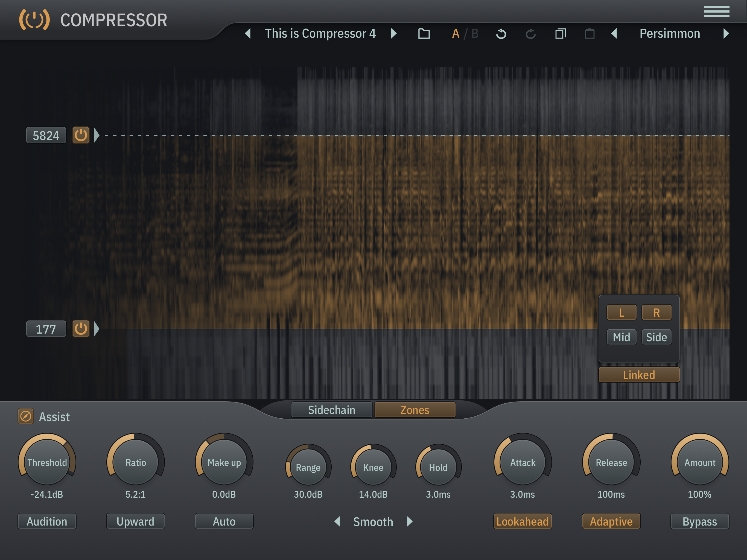Viewport: 747px width, 560px height.
Task: Switch to the Sidechain tab
Action: point(332,410)
